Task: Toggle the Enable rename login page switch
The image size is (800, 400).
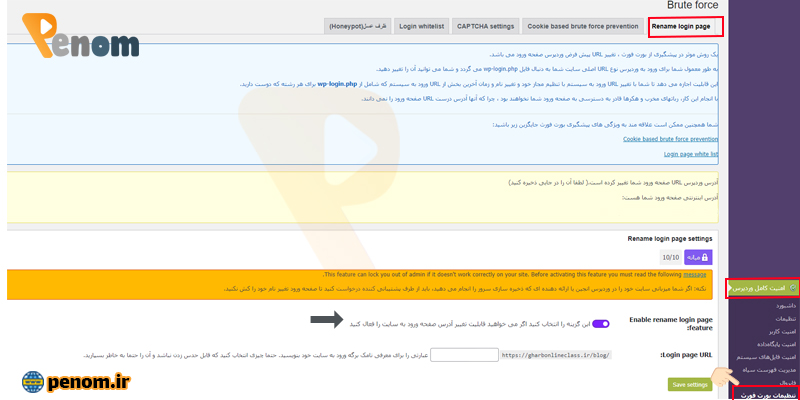Action: [x=601, y=323]
